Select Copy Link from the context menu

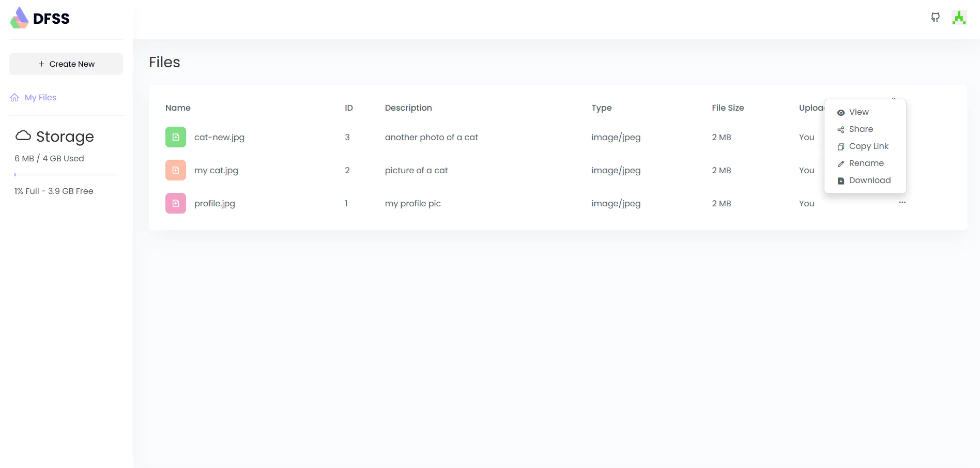(x=868, y=146)
